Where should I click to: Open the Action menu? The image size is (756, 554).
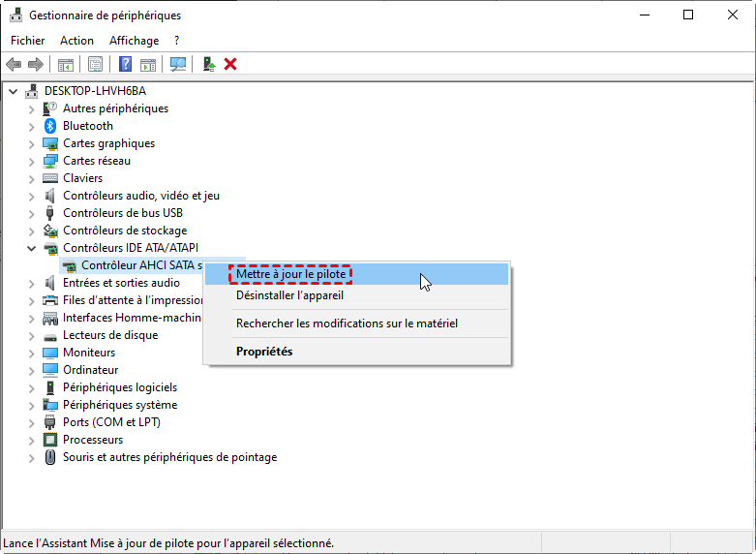coord(76,41)
